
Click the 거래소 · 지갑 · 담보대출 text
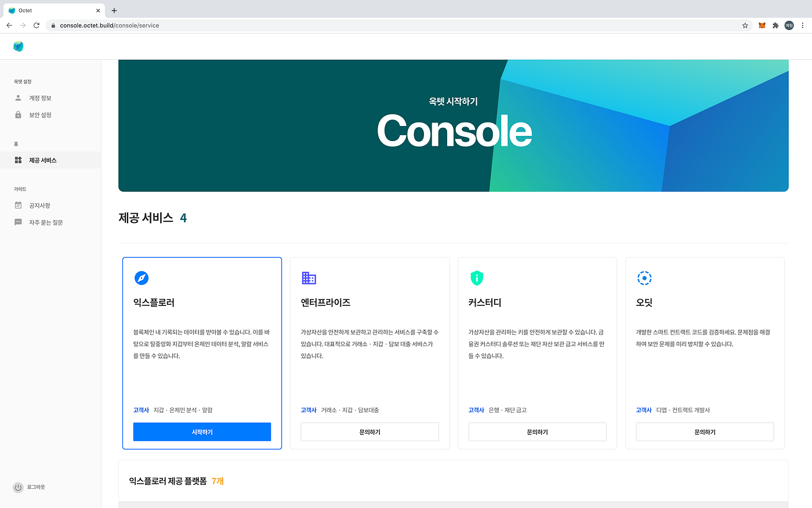350,410
